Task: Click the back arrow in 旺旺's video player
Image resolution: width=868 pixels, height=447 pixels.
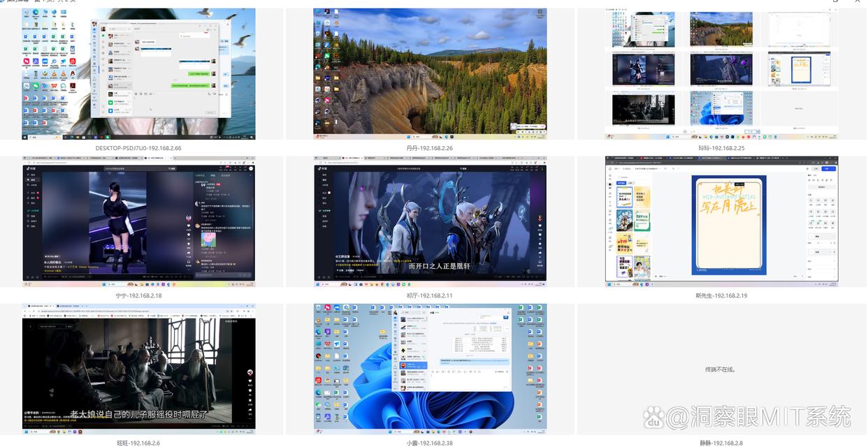Action: [31, 326]
